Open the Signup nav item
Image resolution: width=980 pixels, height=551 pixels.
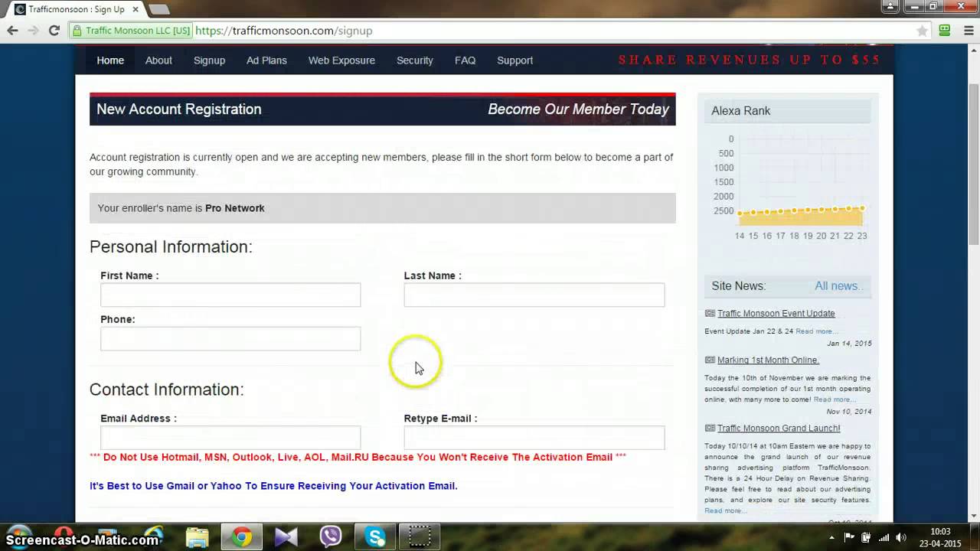coord(209,60)
